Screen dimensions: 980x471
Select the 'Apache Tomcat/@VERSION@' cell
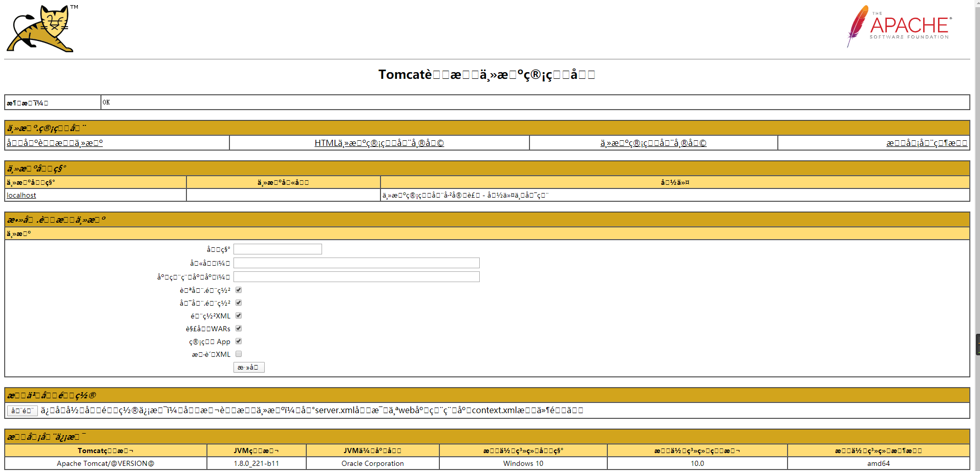point(105,463)
